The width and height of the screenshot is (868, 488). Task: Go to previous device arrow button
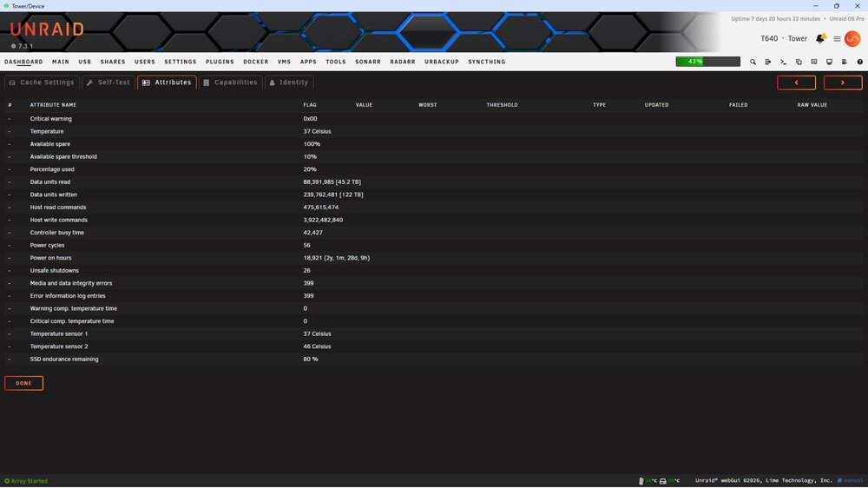(x=796, y=82)
